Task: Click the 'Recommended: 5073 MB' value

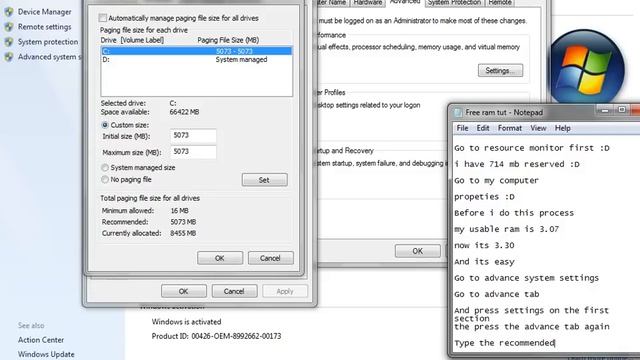Action: [x=183, y=222]
